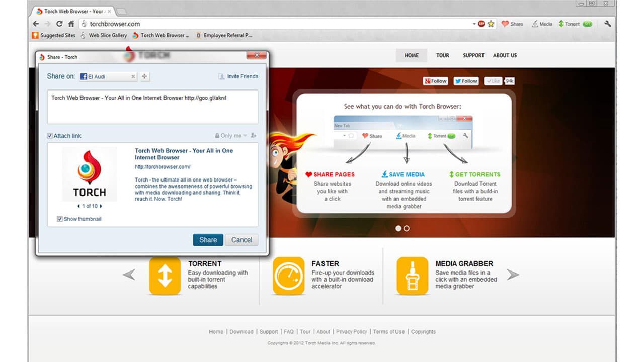Click inside the share message text field
This screenshot has height=362, width=644.
[151, 107]
